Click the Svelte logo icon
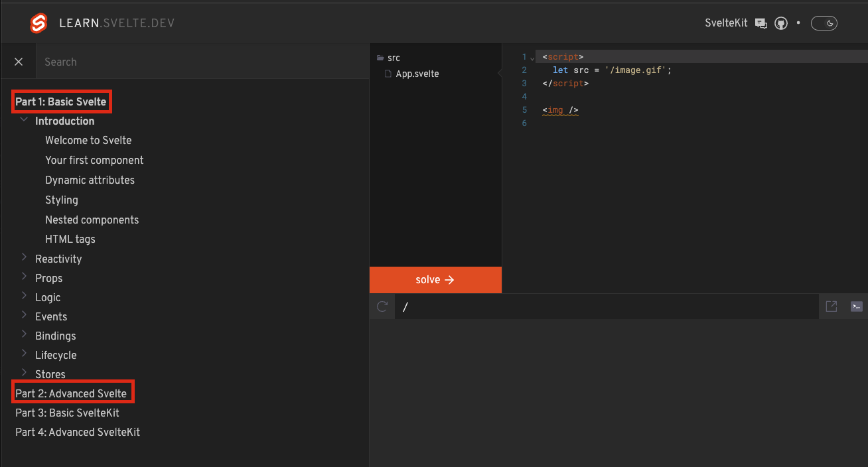868x467 pixels. point(39,23)
